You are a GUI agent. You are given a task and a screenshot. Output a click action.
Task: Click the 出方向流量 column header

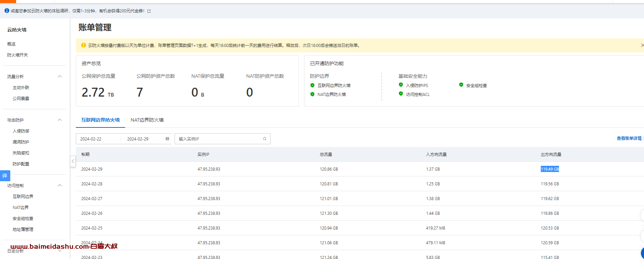click(551, 155)
